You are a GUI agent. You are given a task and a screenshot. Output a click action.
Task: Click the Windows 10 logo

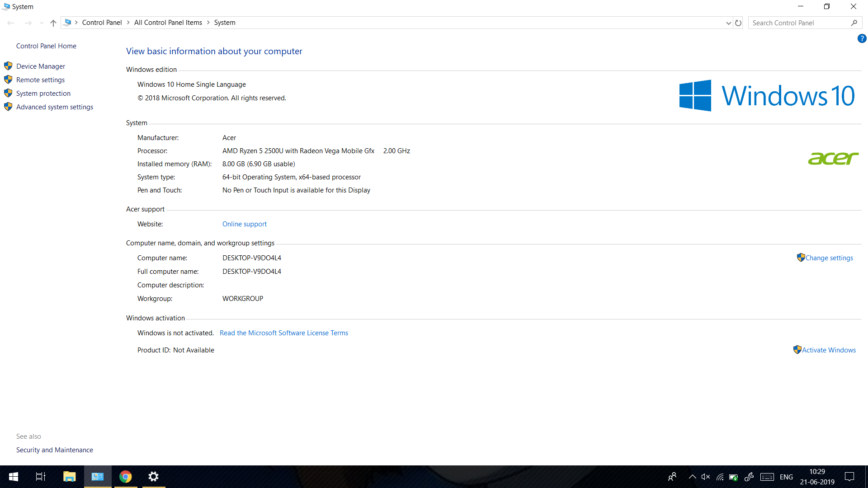coord(767,96)
